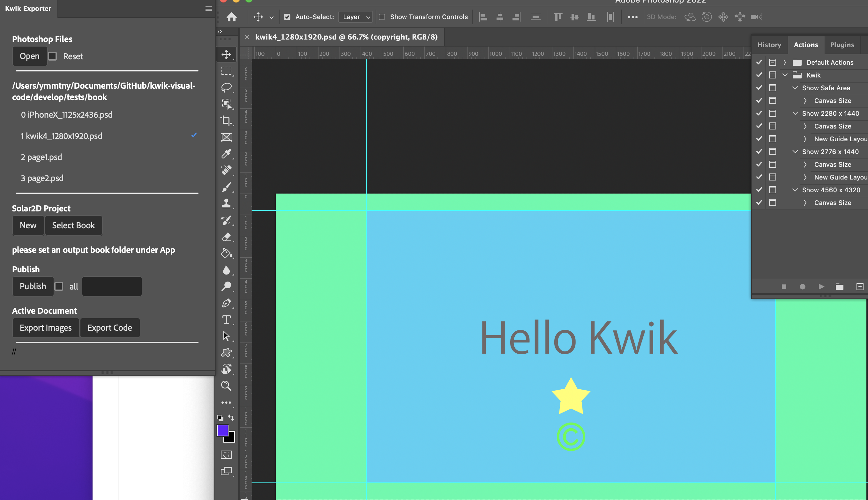868x500 pixels.
Task: Create new action set folder icon
Action: click(x=839, y=286)
